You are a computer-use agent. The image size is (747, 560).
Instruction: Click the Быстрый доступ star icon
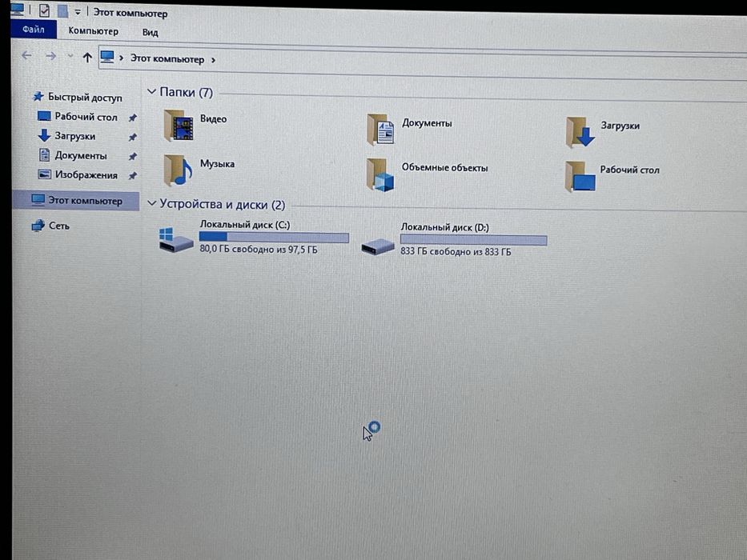pyautogui.click(x=38, y=97)
